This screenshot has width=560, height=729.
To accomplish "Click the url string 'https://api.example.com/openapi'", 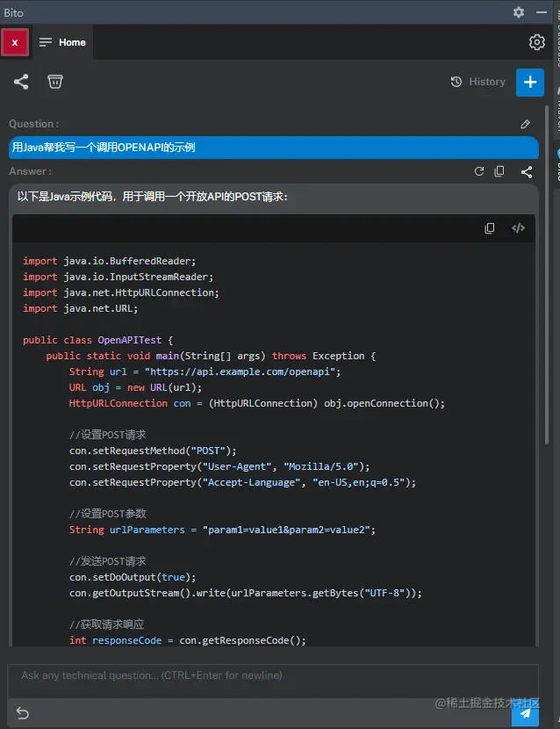I will pos(242,372).
